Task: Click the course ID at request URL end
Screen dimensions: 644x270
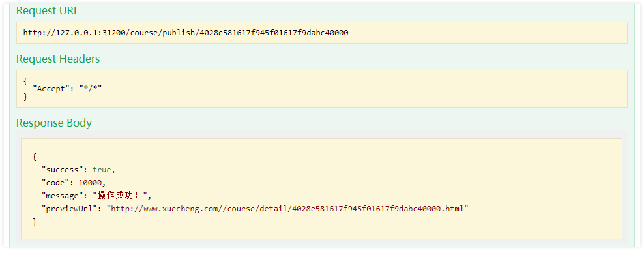Action: (274, 33)
